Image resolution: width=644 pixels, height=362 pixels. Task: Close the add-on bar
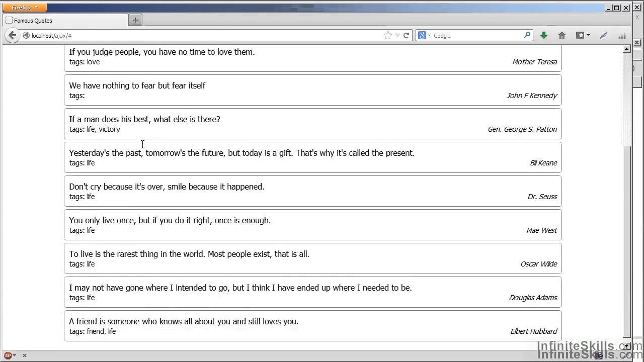(x=24, y=355)
